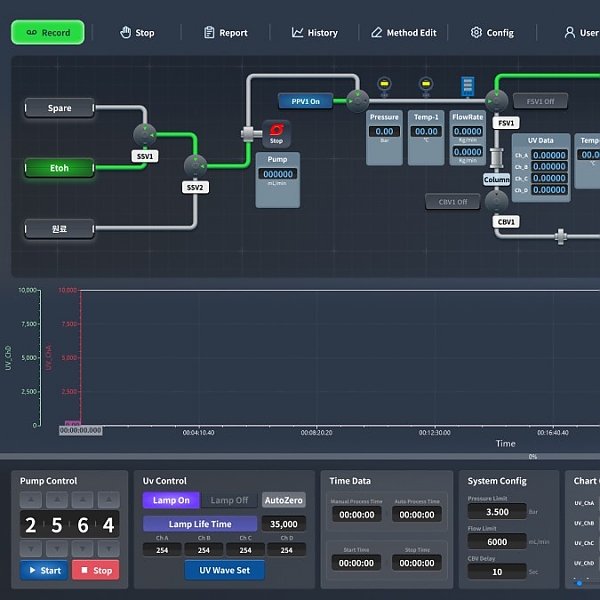Toggle the CBV1 Off switch

(453, 201)
